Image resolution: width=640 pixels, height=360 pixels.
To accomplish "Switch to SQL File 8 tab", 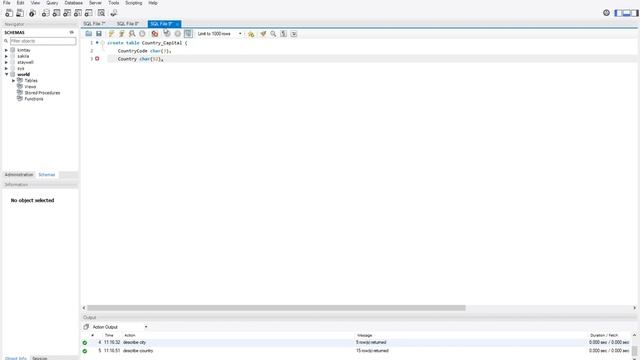I will click(128, 24).
